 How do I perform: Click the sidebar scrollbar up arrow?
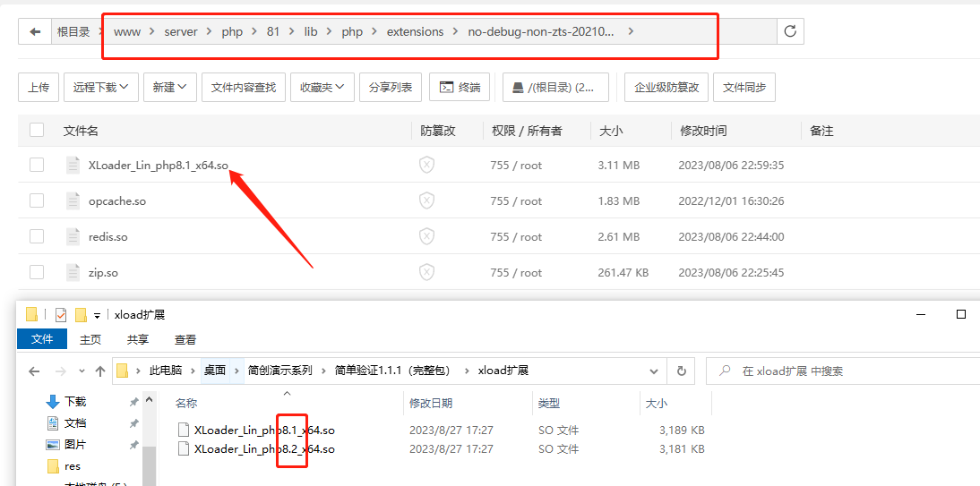149,398
